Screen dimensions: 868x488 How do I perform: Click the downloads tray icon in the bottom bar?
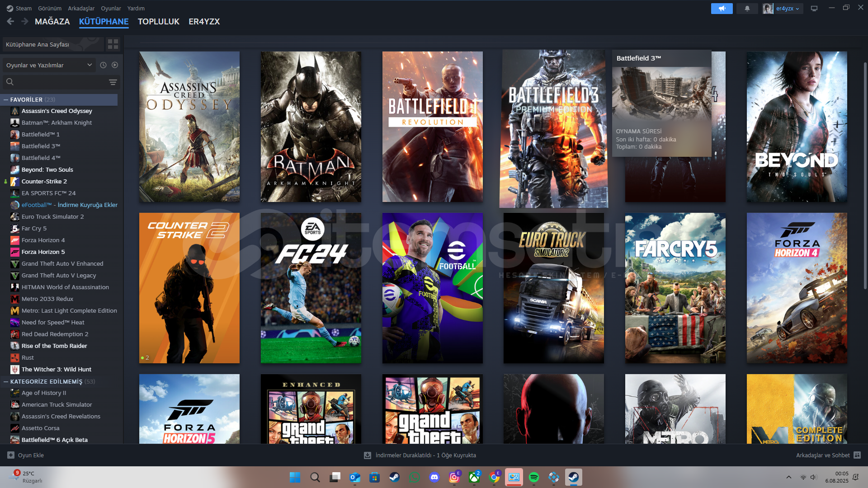pyautogui.click(x=368, y=455)
